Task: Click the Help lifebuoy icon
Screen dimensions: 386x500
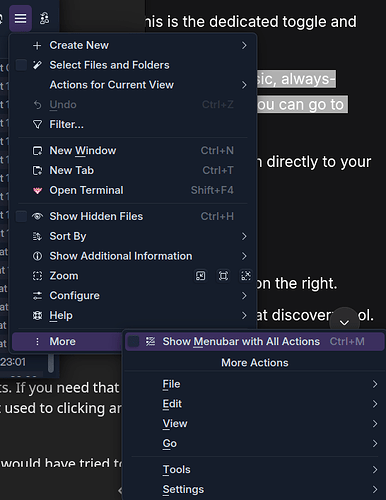Action: click(37, 316)
